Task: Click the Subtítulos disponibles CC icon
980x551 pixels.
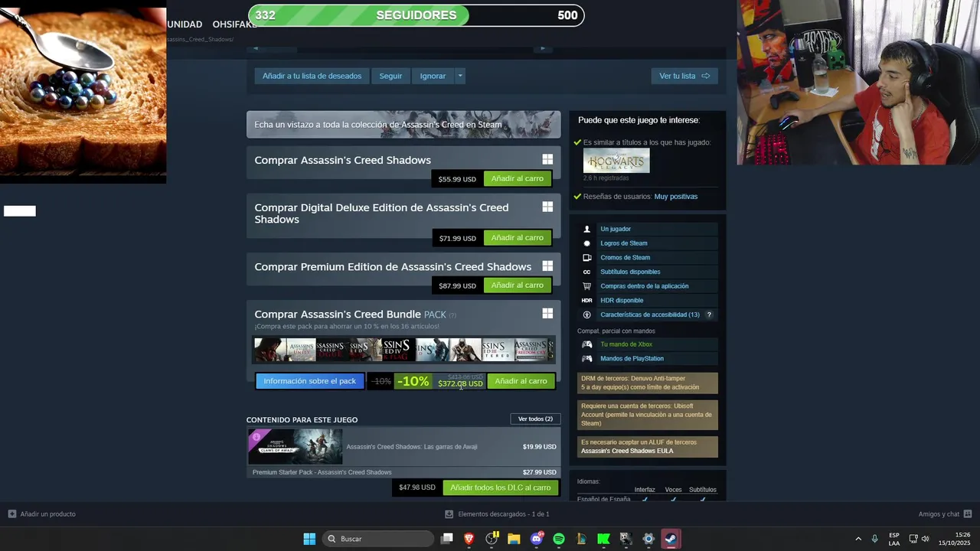Action: pos(586,272)
